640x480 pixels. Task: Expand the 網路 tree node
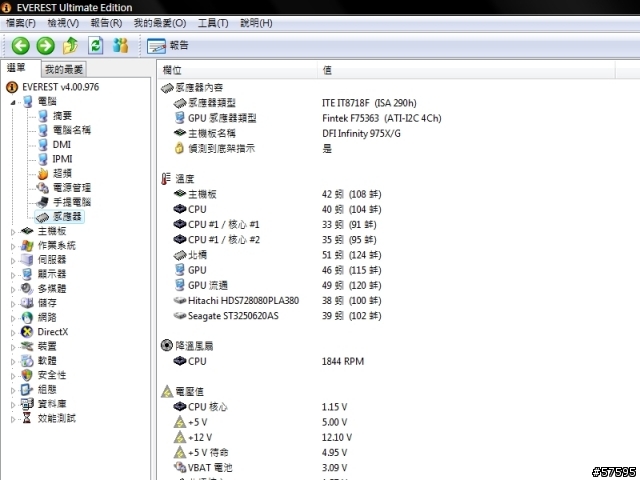13,318
